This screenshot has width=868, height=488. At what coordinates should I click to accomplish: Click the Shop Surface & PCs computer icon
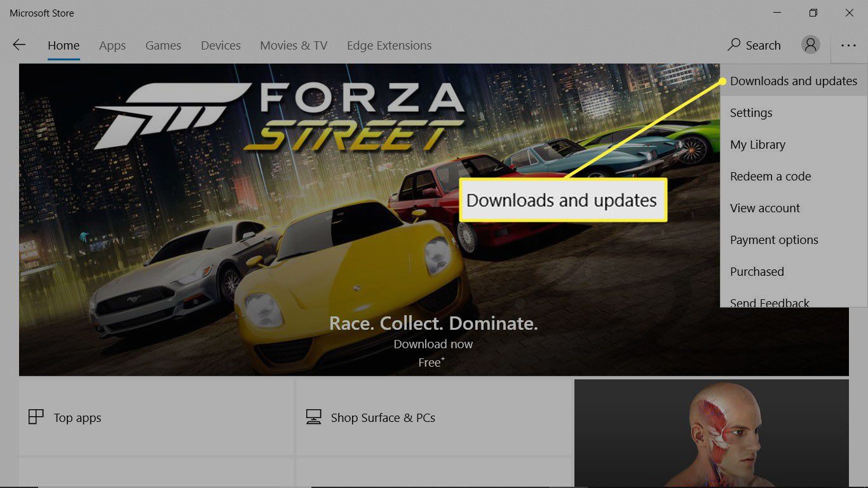(x=313, y=417)
